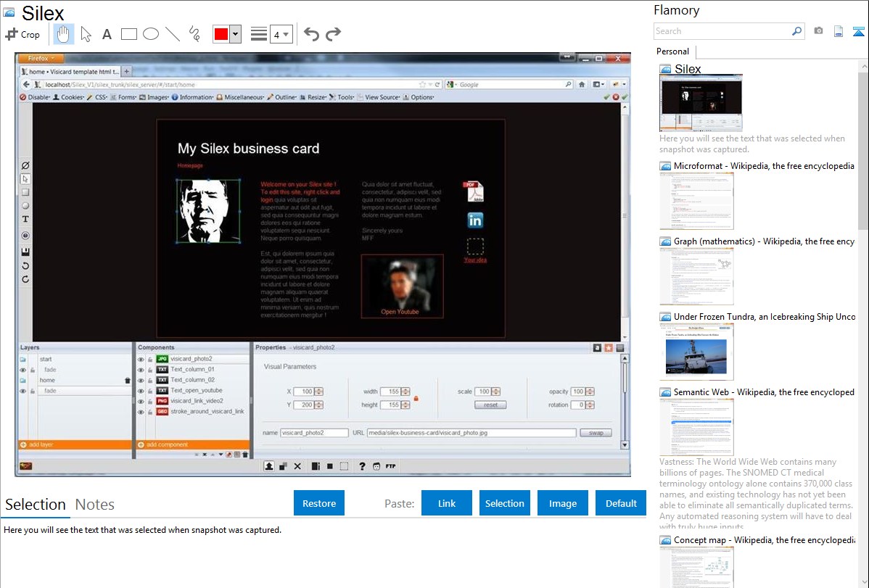
Task: Click the reset scale button
Action: (490, 405)
